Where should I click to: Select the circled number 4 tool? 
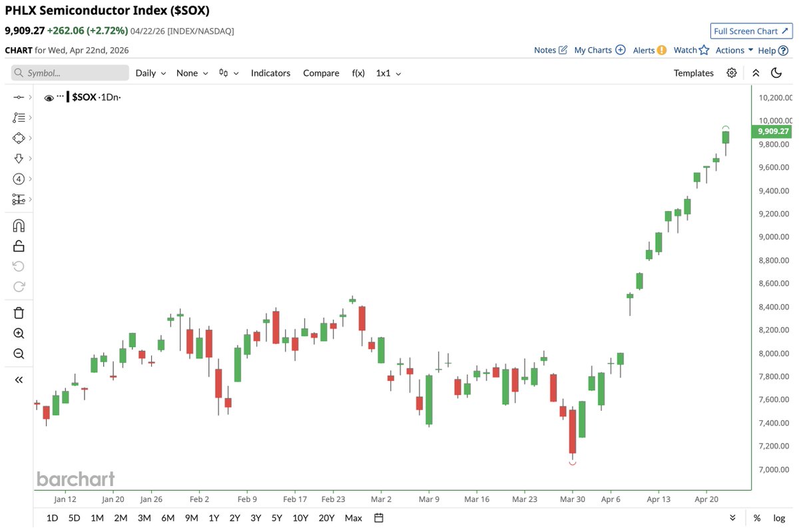tap(19, 178)
